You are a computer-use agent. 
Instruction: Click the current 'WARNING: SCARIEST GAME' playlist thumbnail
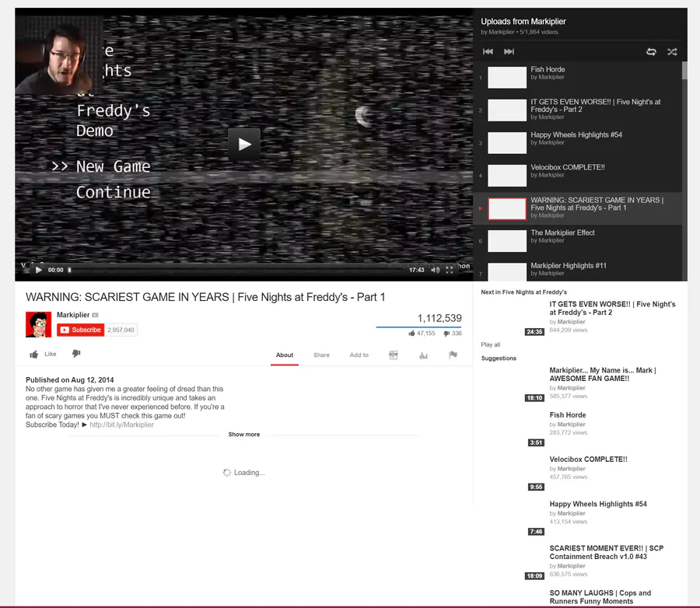pyautogui.click(x=506, y=208)
